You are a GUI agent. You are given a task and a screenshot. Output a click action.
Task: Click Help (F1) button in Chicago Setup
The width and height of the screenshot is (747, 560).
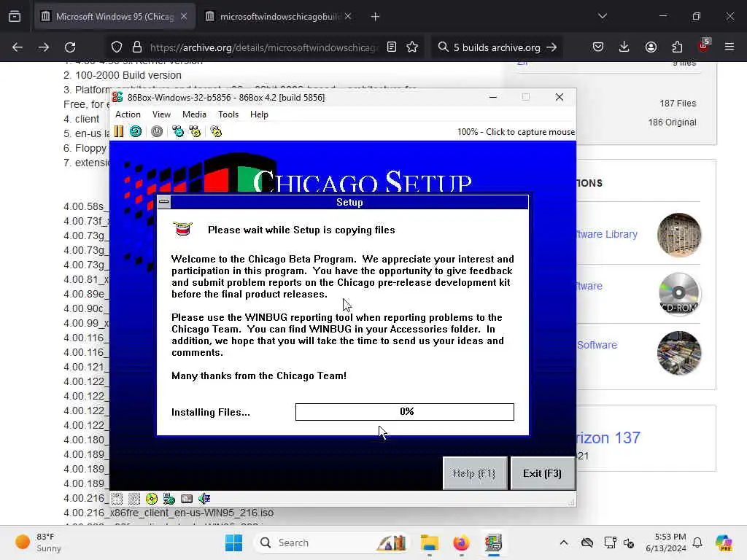(474, 473)
